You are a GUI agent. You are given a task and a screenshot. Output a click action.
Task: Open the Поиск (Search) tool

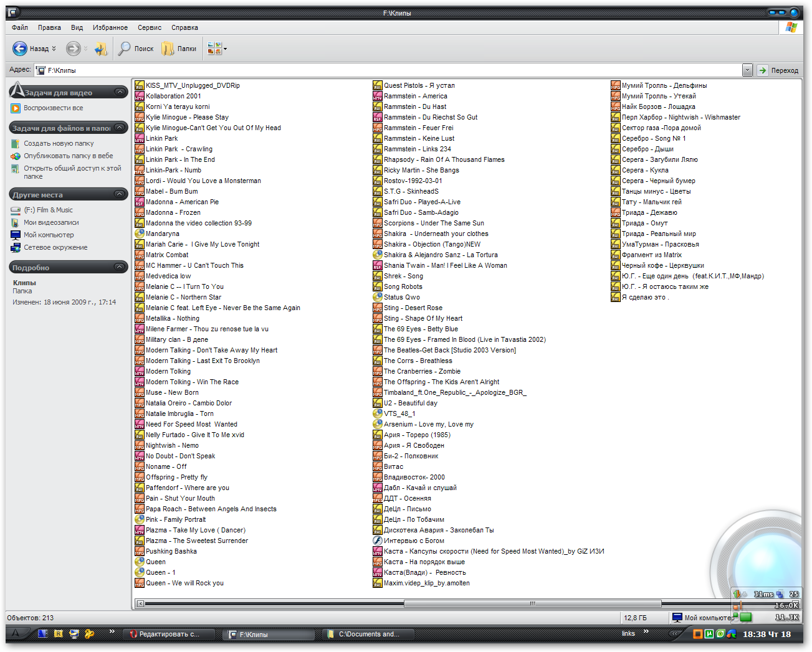135,48
